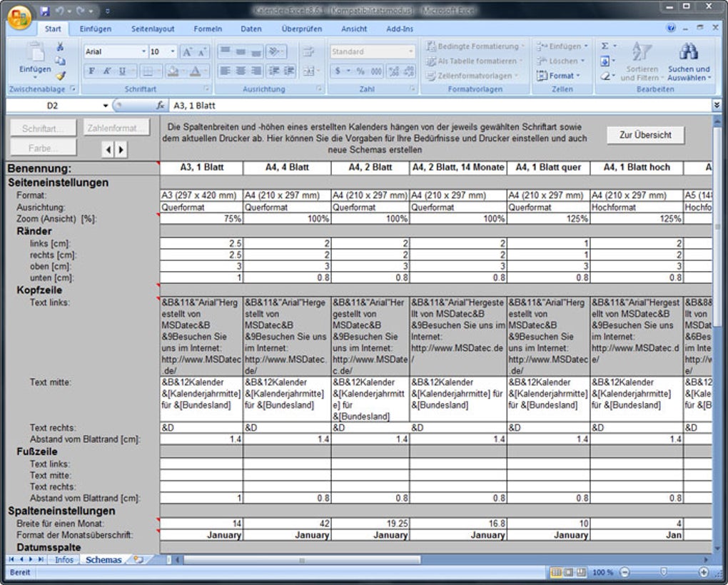Increase indent in Ausrichtung group
The image size is (728, 585).
coord(289,71)
